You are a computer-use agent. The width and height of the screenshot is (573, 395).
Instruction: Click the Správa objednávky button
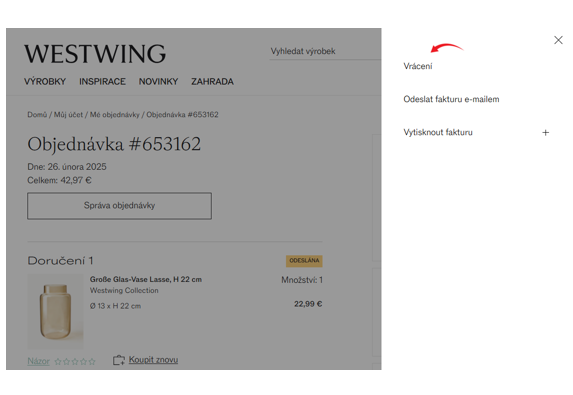pos(119,206)
